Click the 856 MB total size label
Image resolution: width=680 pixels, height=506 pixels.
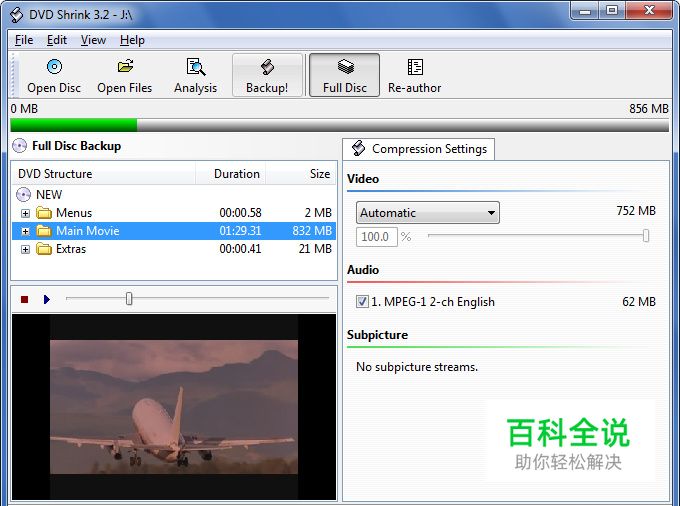tap(649, 109)
